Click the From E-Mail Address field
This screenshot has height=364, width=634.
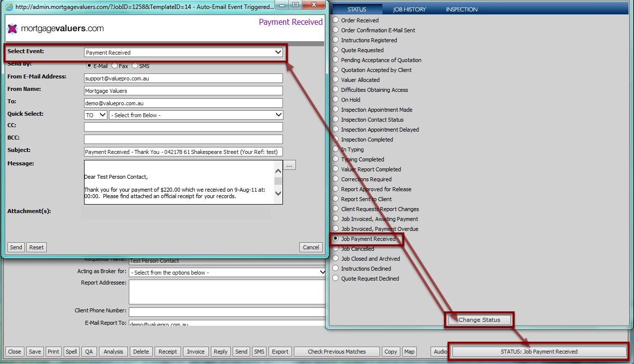(x=183, y=78)
